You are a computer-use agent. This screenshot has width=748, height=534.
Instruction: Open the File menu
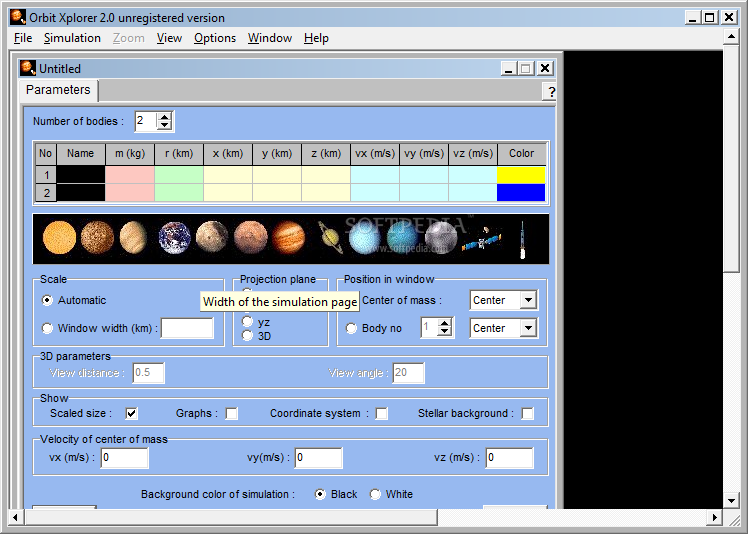point(23,38)
